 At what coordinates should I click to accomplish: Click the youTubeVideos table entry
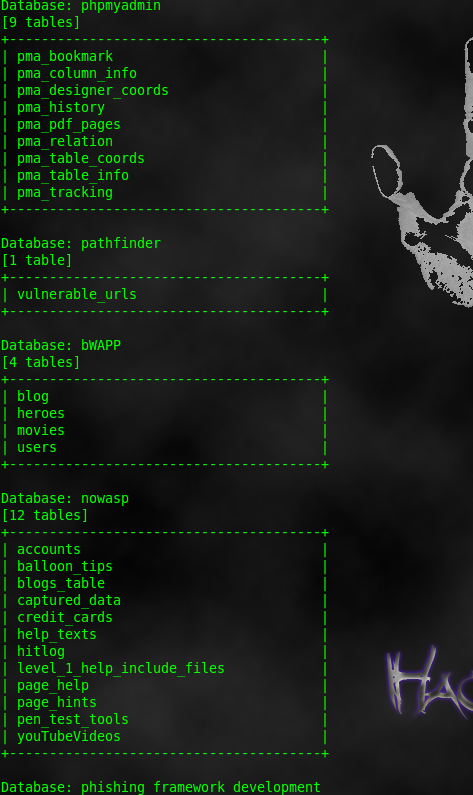tap(69, 736)
